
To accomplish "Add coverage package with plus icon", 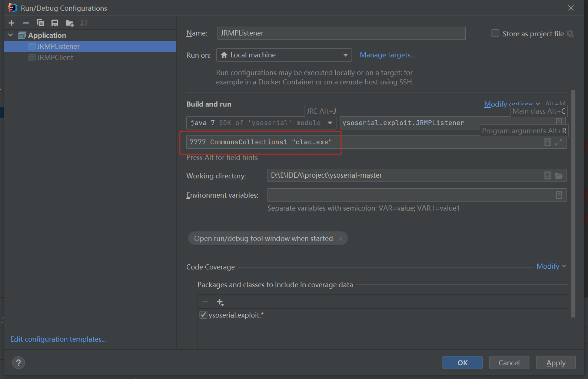I will tap(220, 302).
